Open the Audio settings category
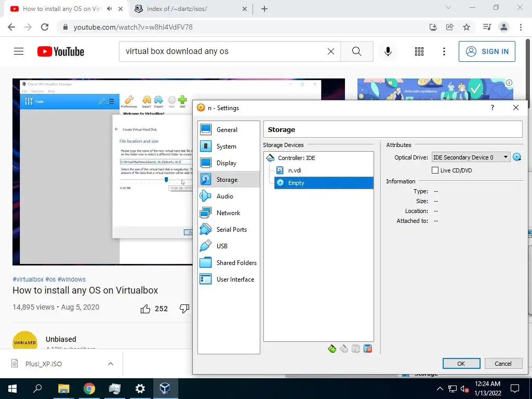This screenshot has width=532, height=399. pyautogui.click(x=229, y=196)
